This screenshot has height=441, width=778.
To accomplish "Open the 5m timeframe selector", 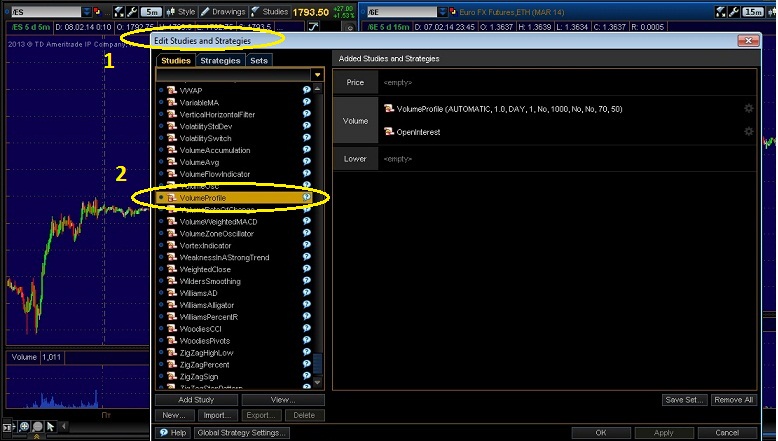I will click(151, 11).
